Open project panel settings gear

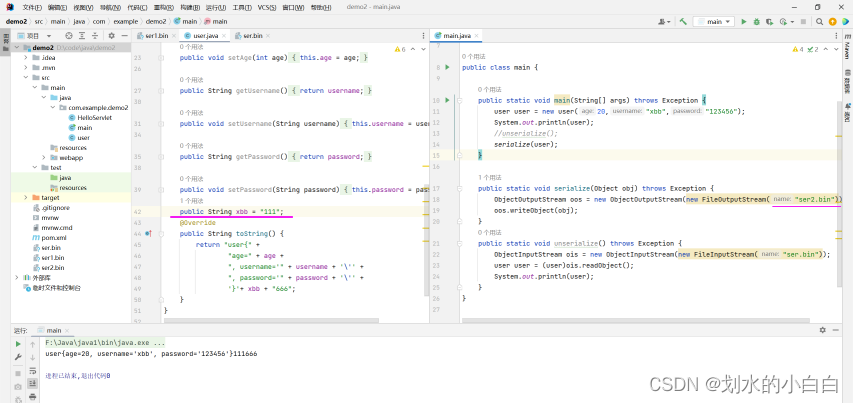click(112, 35)
